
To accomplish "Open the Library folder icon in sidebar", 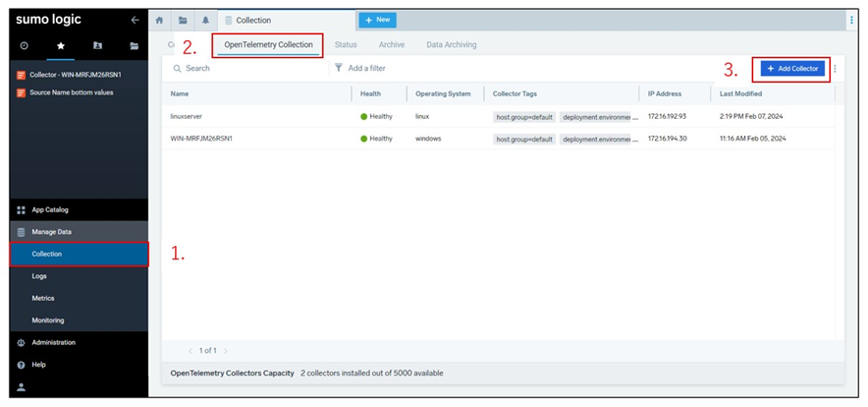I will (x=134, y=46).
